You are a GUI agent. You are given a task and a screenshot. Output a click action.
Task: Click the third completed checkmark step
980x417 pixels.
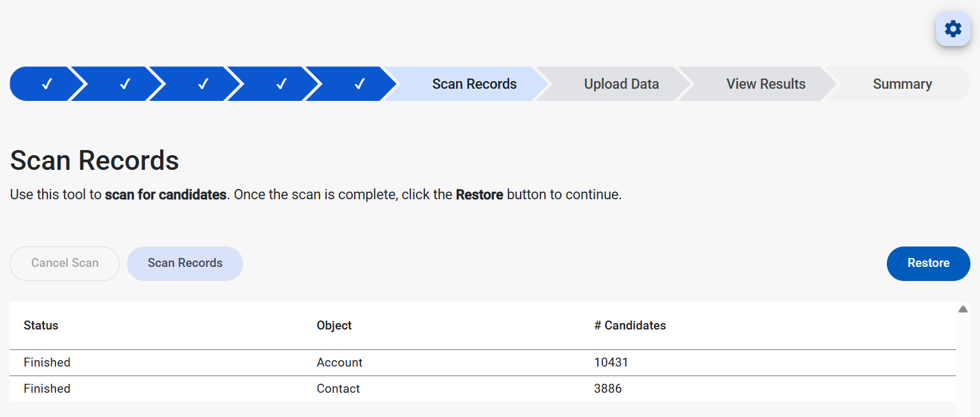tap(204, 84)
